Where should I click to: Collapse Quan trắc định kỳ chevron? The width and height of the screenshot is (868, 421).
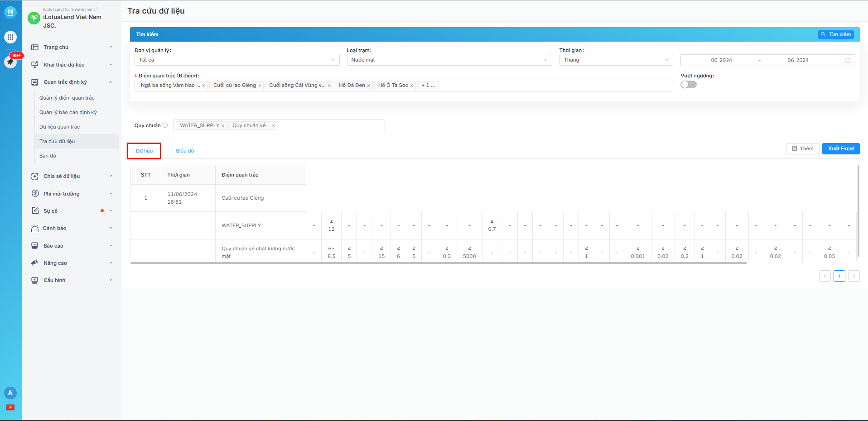pyautogui.click(x=111, y=82)
